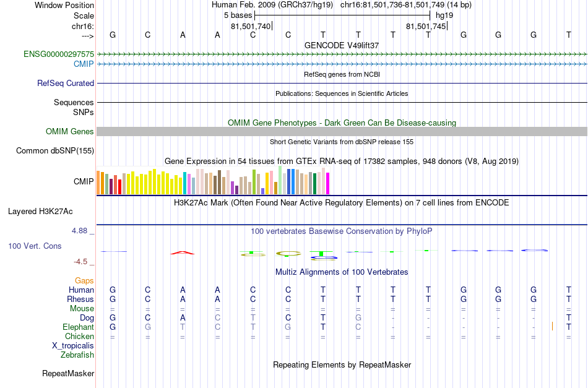Click the Zebrafish species label
Image resolution: width=588 pixels, height=388 pixels.
point(77,355)
